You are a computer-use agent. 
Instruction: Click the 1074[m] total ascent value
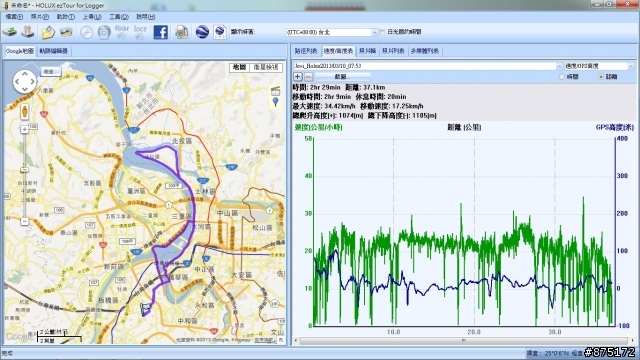(x=351, y=116)
